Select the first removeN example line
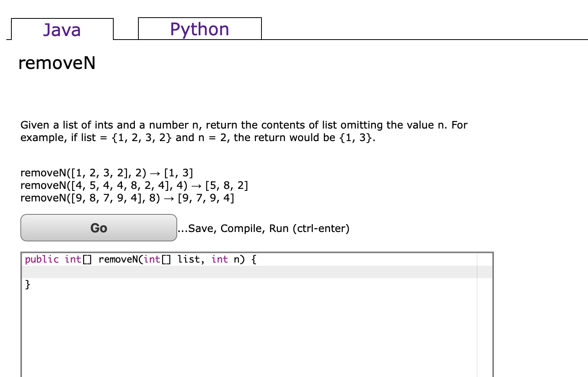This screenshot has width=588, height=377. click(106, 172)
